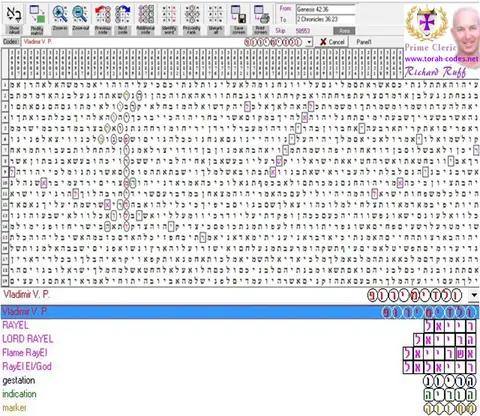480x416 pixels.
Task: Click the From field showing Genesis 42:36
Action: click(326, 9)
